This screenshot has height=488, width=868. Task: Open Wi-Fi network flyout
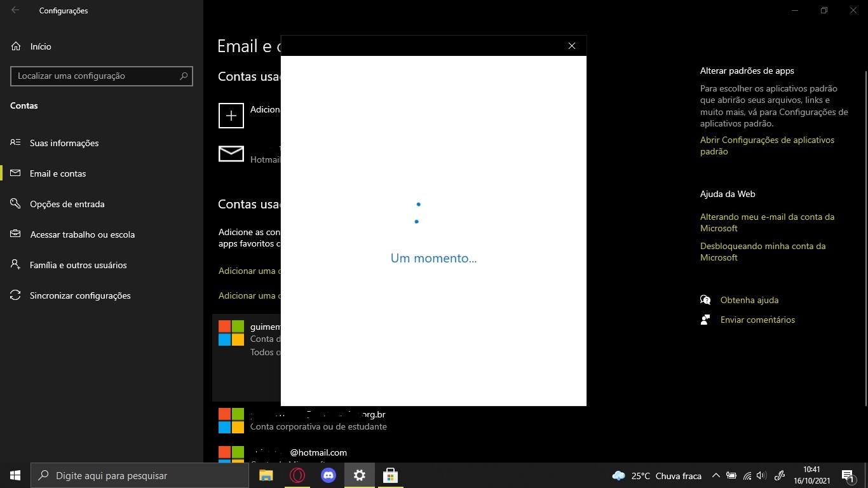click(x=747, y=475)
